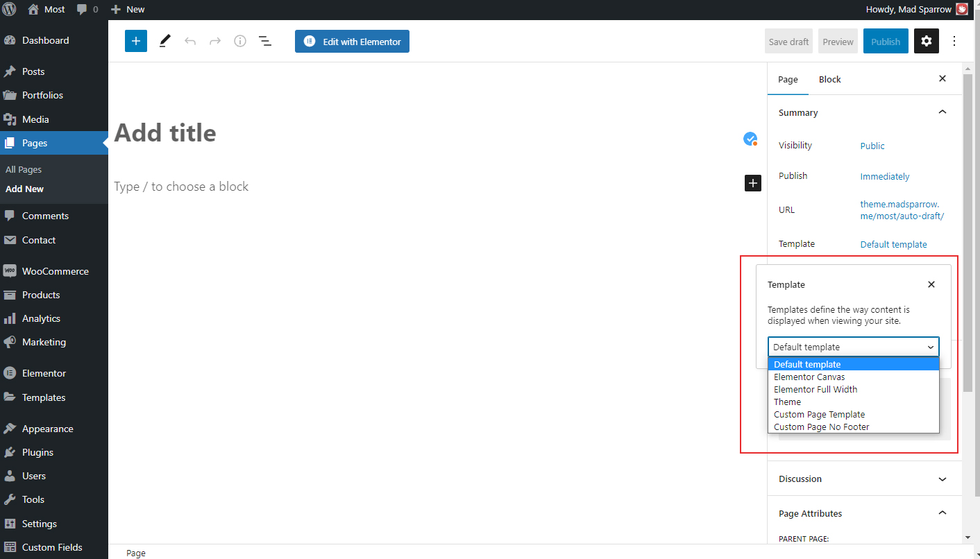
Task: Close the Template popover
Action: coord(931,284)
